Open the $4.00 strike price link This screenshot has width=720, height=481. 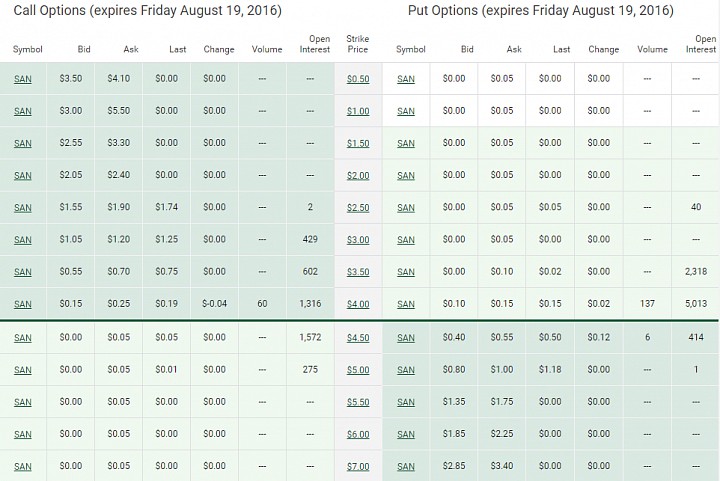tap(358, 304)
